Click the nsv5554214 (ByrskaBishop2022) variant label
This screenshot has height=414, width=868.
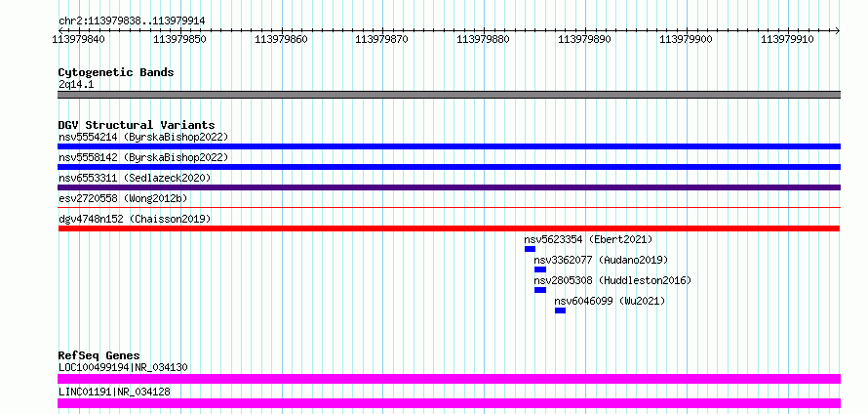[143, 137]
